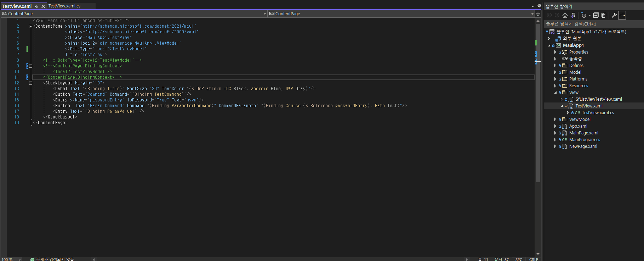Select the Defines folder
Viewport: 644px width, 261px height.
click(576, 66)
